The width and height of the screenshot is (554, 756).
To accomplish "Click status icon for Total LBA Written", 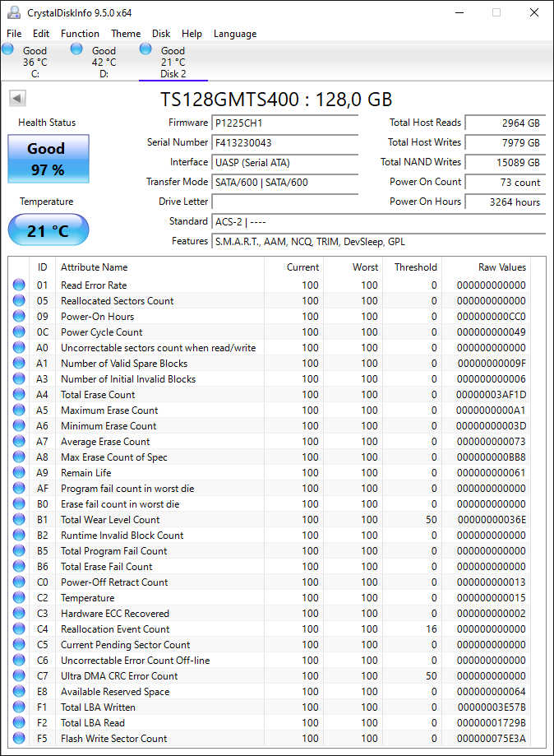I will click(19, 707).
